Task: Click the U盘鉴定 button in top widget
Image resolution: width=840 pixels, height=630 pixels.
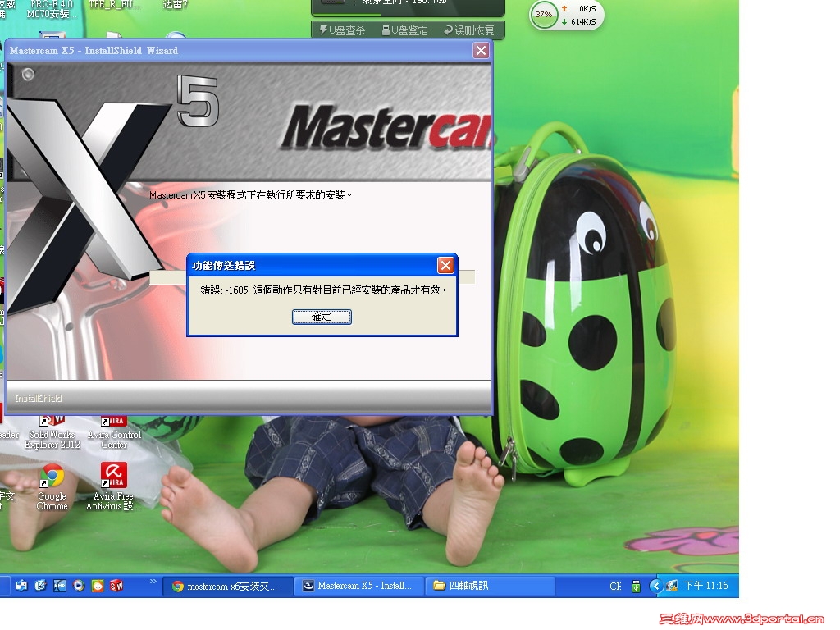Action: click(x=405, y=30)
